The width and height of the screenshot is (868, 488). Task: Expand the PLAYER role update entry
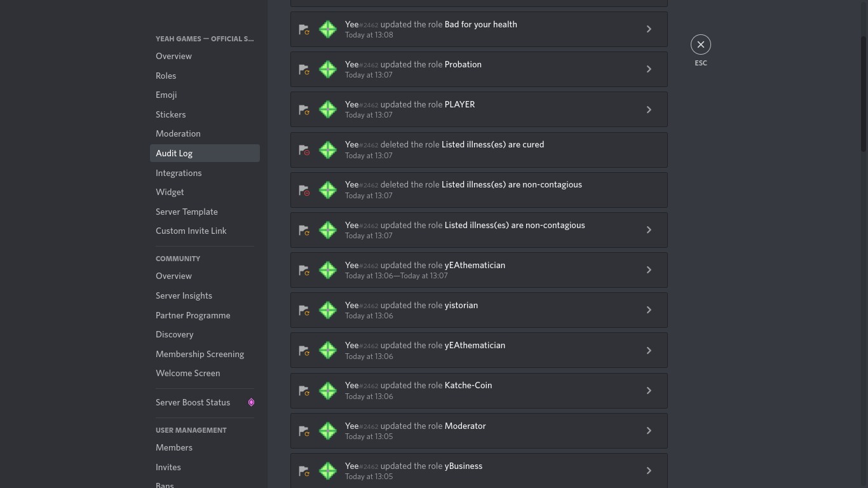tap(649, 109)
